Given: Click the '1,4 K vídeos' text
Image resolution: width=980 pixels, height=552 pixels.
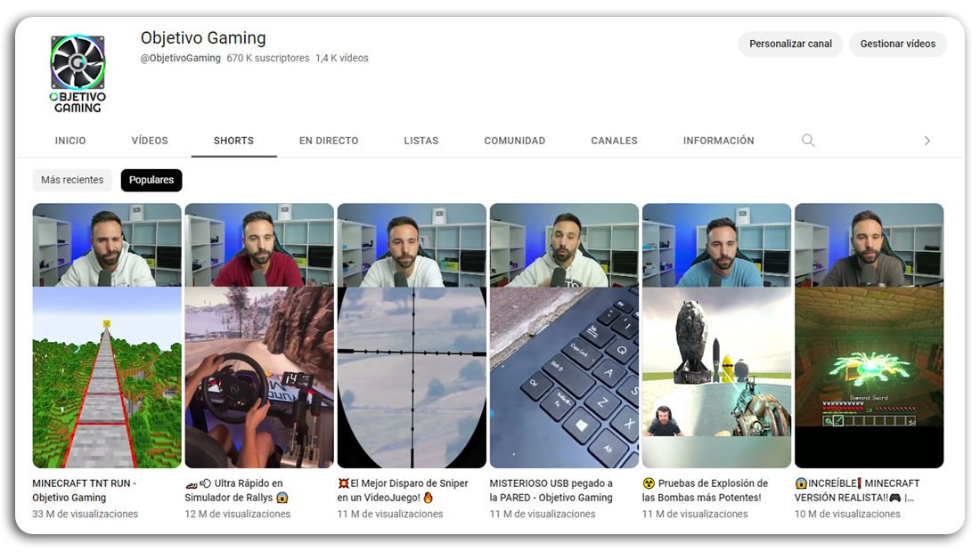Looking at the screenshot, I should coord(342,58).
